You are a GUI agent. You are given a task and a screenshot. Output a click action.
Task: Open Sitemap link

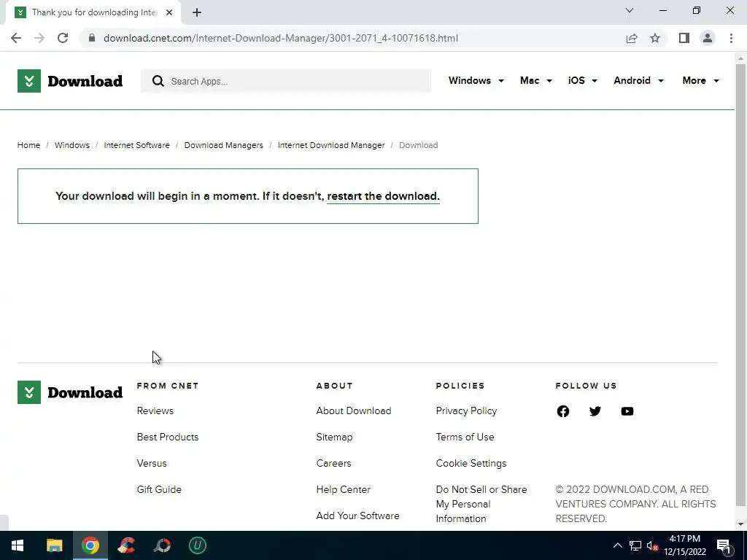click(334, 437)
